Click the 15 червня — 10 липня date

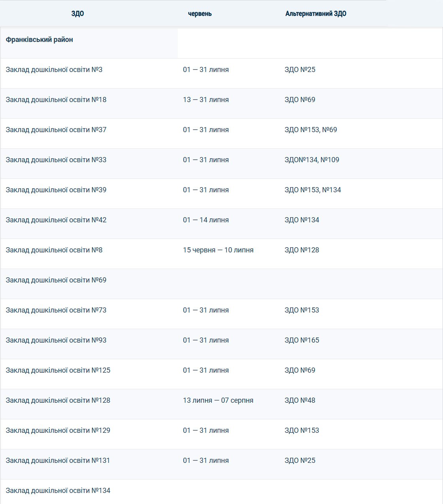218,250
